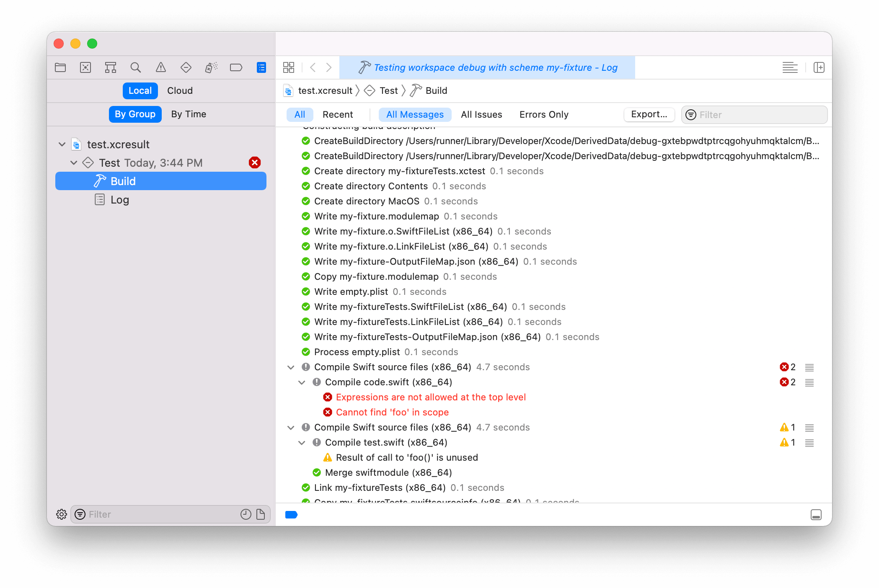The height and width of the screenshot is (588, 879).
Task: Add an editor pane on right
Action: point(819,67)
